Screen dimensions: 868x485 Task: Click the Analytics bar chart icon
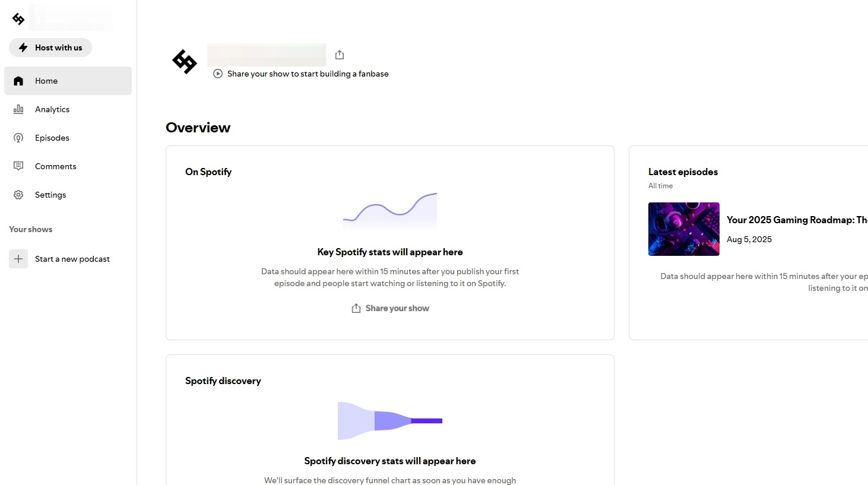(x=18, y=109)
